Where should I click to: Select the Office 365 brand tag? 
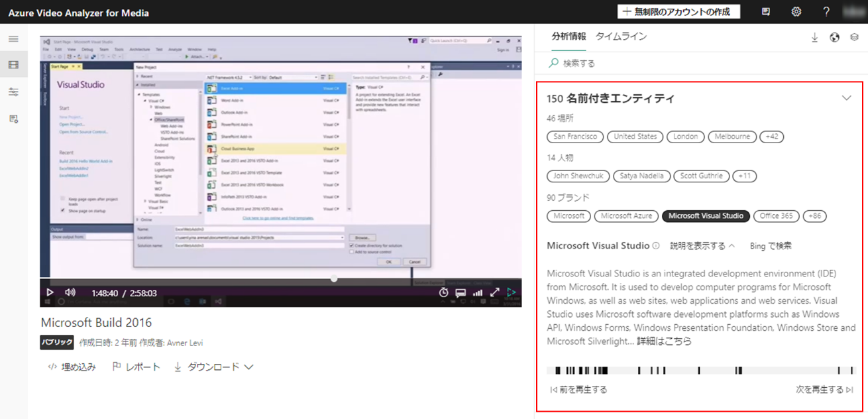point(776,216)
